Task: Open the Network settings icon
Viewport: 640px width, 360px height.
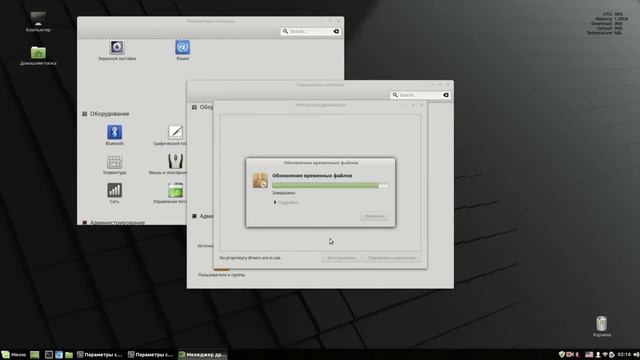Action: tap(114, 191)
